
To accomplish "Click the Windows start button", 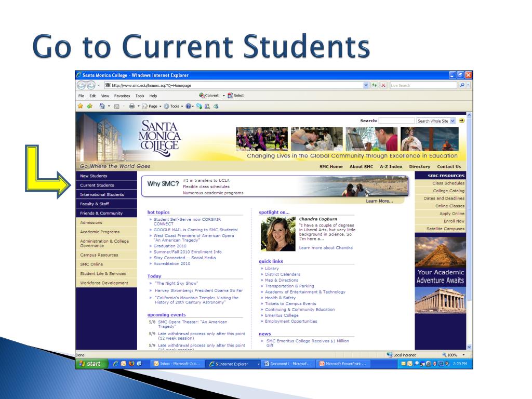I will tap(90, 364).
